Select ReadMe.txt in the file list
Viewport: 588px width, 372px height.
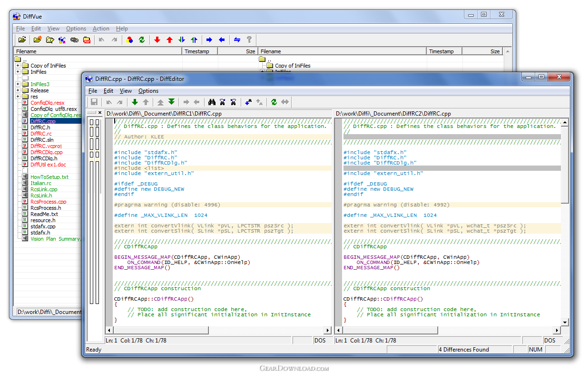[x=44, y=214]
